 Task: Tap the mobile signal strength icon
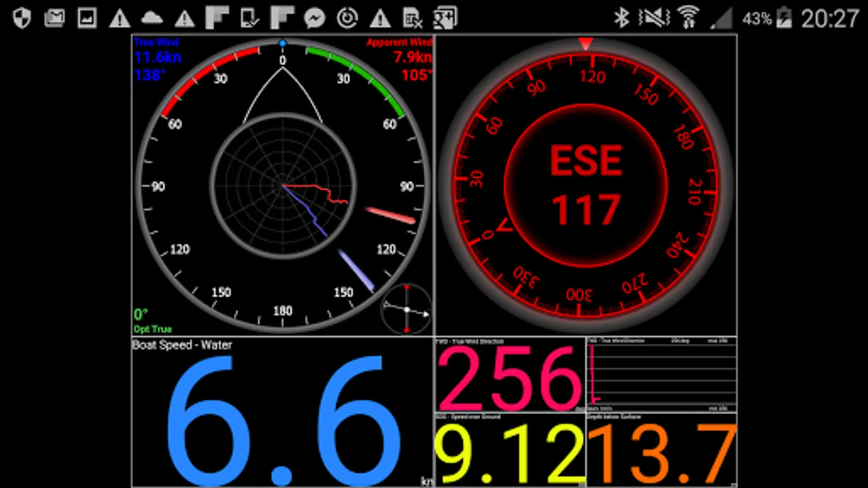(721, 18)
